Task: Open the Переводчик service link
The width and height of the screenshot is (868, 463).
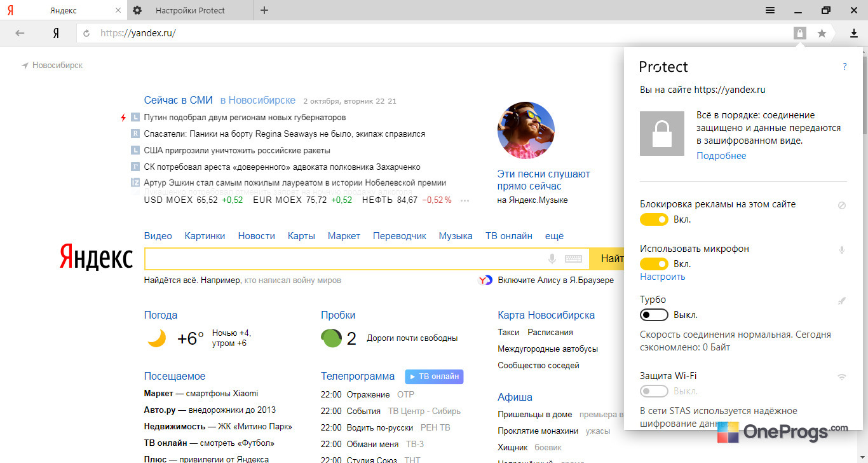Action: tap(400, 236)
